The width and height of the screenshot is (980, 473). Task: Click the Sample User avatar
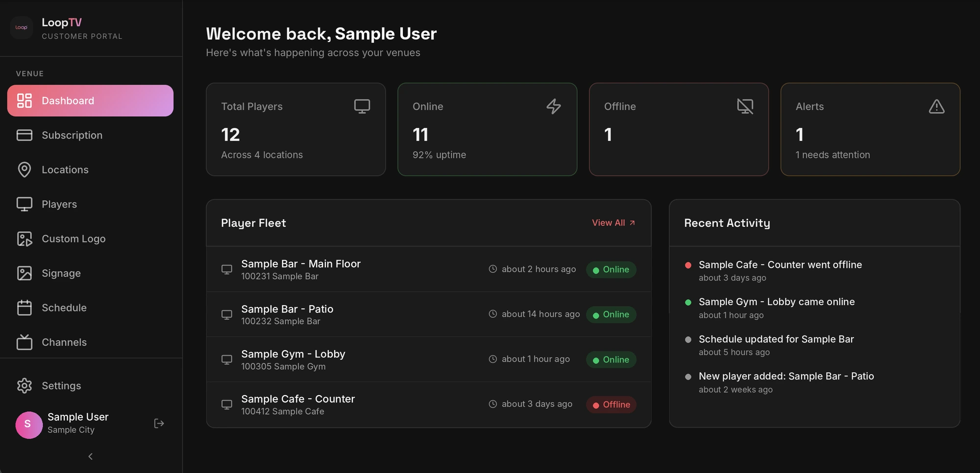tap(29, 425)
